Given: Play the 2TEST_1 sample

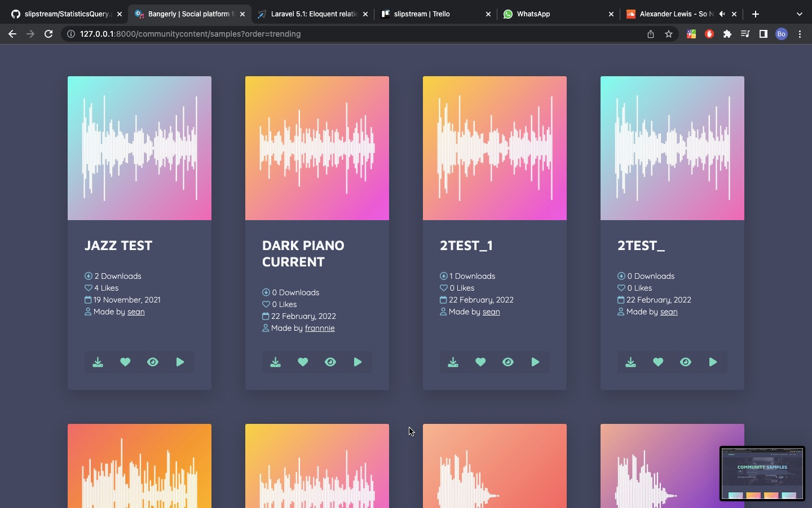Looking at the screenshot, I should tap(536, 362).
